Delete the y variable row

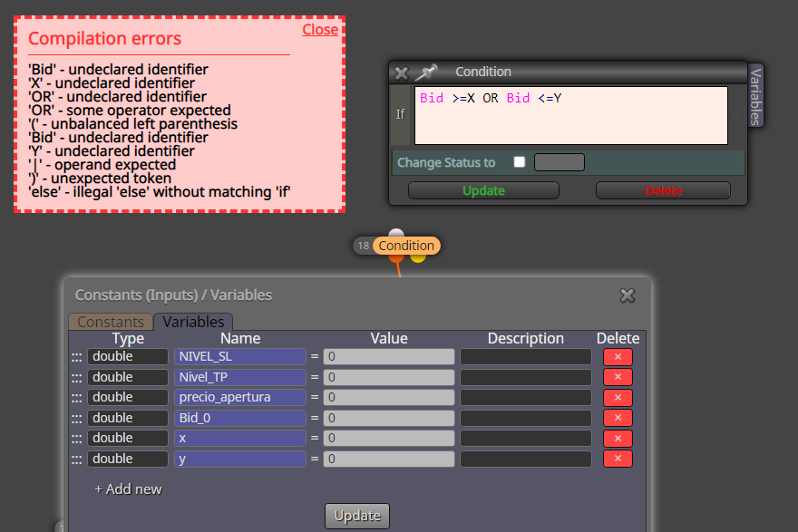point(618,459)
